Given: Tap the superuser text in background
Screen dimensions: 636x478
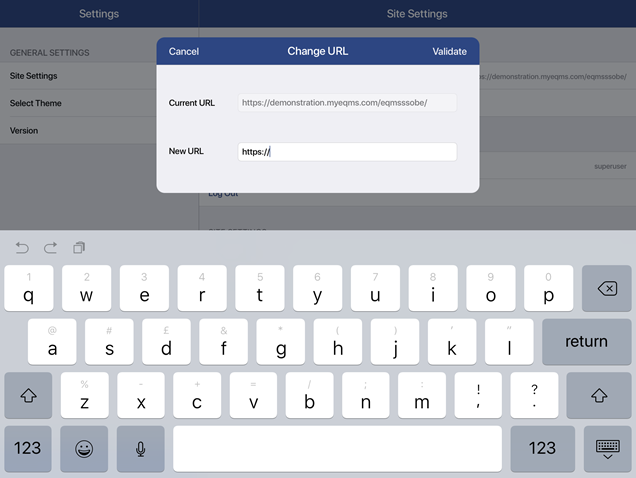Looking at the screenshot, I should coord(610,166).
